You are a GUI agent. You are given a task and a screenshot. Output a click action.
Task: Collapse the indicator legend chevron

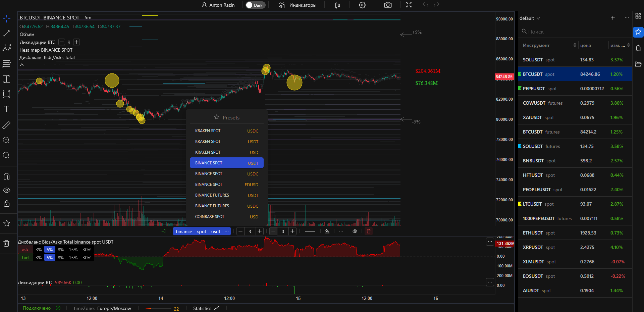point(22,65)
